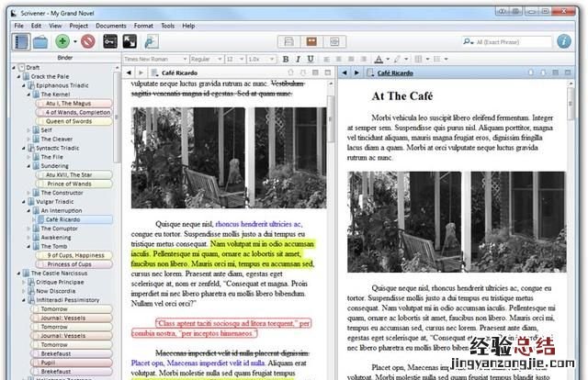
Task: Click the Compose full screen icon
Action: click(130, 41)
